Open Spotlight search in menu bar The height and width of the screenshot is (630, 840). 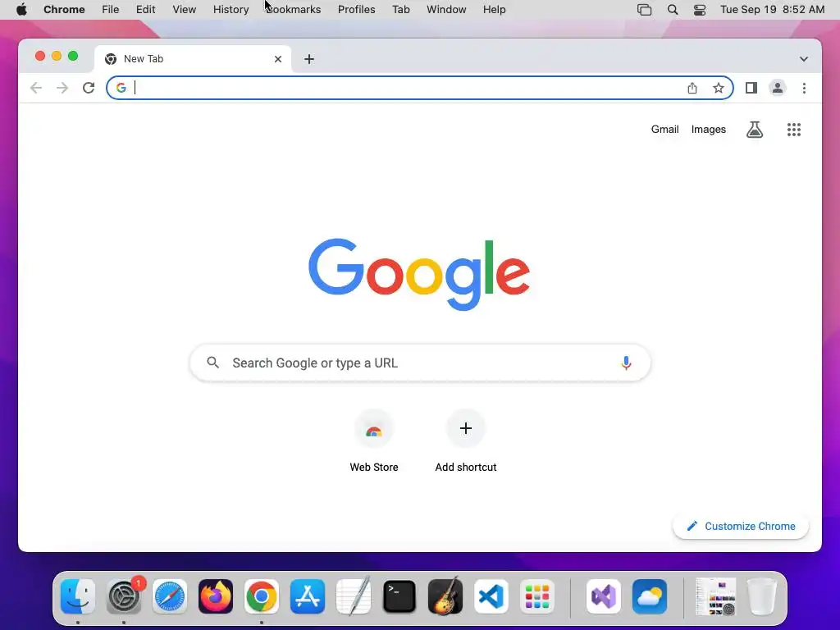click(x=673, y=10)
